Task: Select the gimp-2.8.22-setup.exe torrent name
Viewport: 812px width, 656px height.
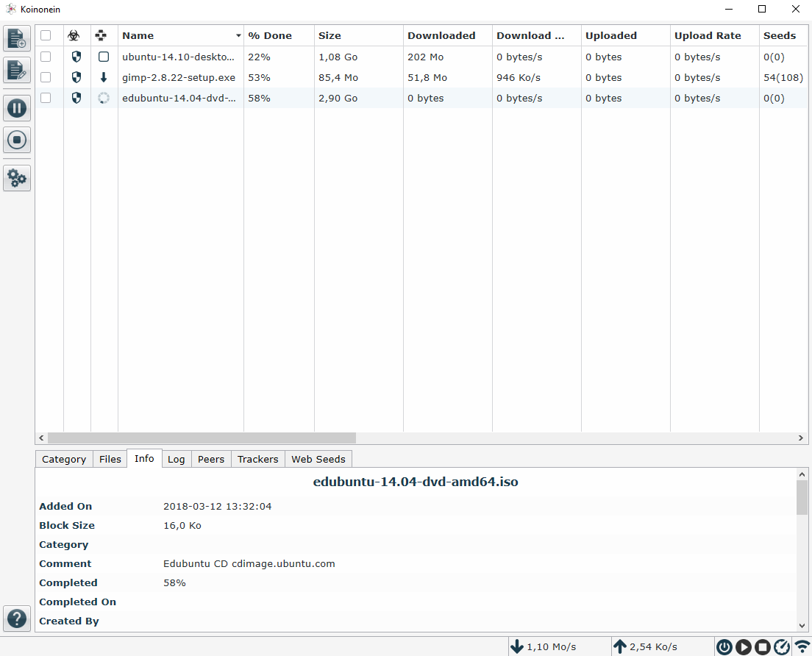Action: click(179, 78)
